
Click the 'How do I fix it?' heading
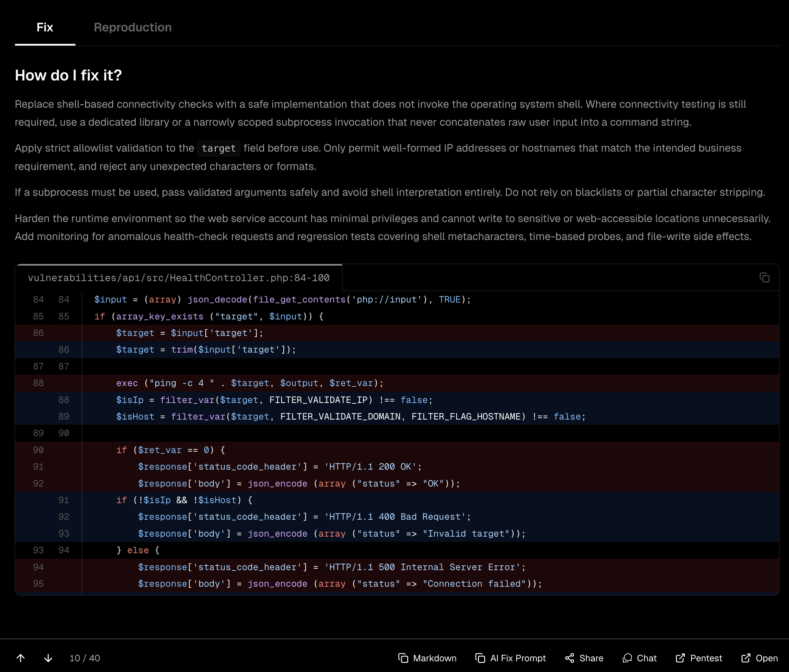pos(69,75)
